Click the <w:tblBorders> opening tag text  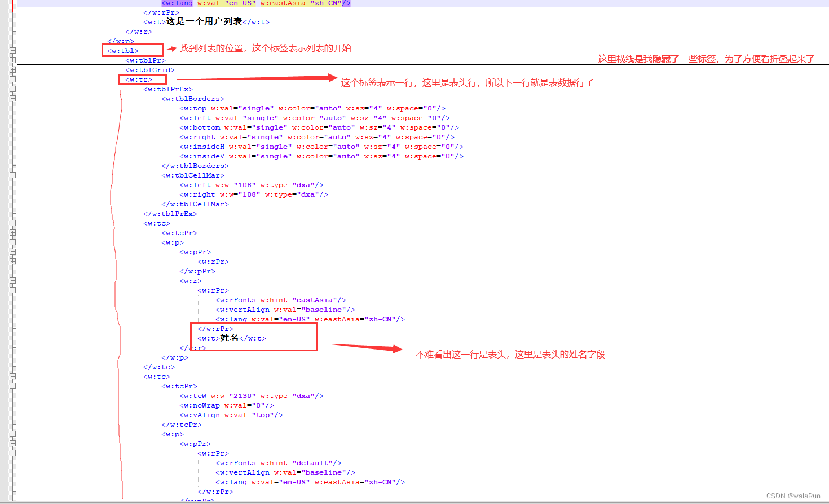pyautogui.click(x=193, y=99)
